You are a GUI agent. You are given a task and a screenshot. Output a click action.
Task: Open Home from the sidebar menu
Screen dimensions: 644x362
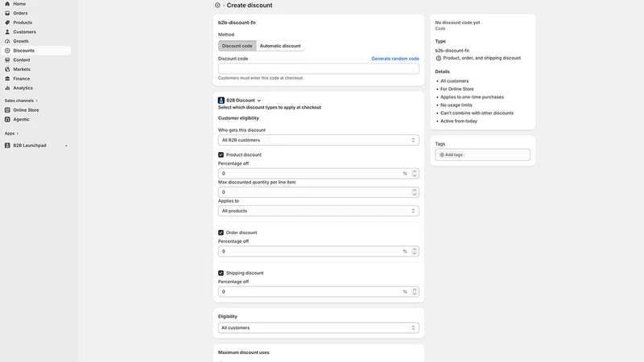(19, 4)
